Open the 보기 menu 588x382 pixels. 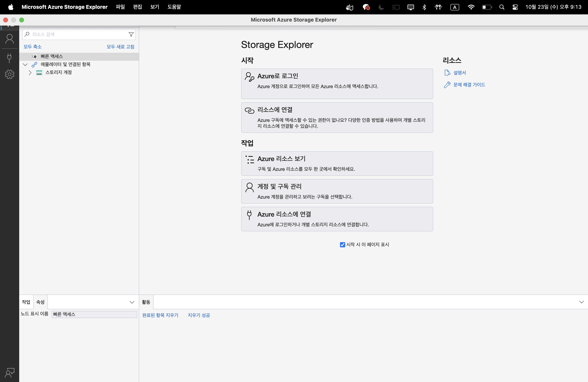click(155, 7)
